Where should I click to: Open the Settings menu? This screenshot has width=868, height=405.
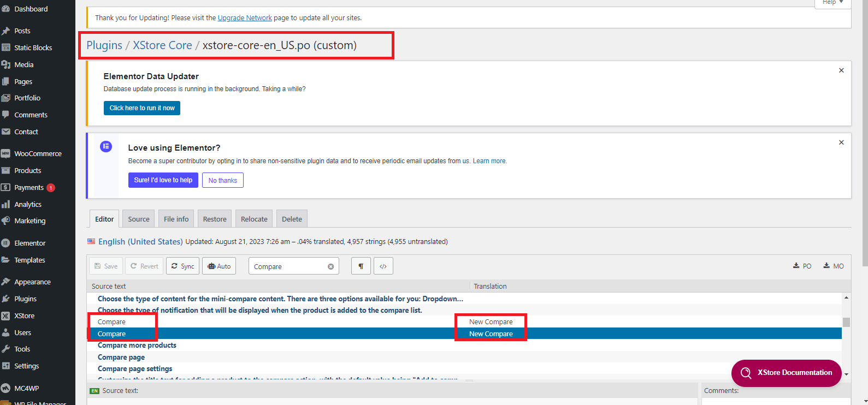pos(26,366)
